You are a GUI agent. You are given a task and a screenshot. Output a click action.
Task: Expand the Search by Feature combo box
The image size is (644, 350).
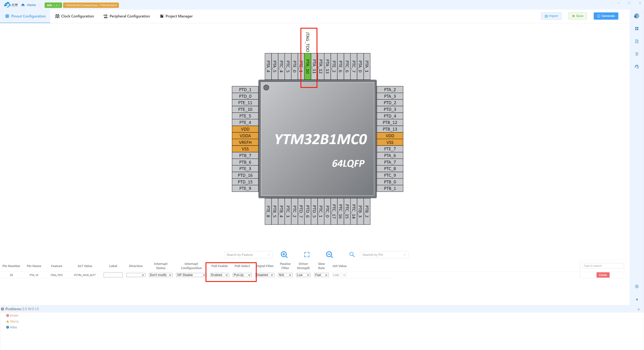[248, 255]
